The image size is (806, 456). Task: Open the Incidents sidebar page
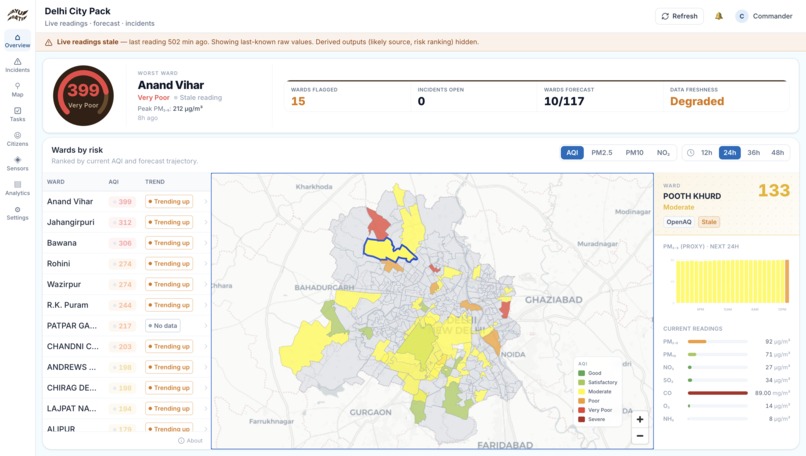(17, 65)
